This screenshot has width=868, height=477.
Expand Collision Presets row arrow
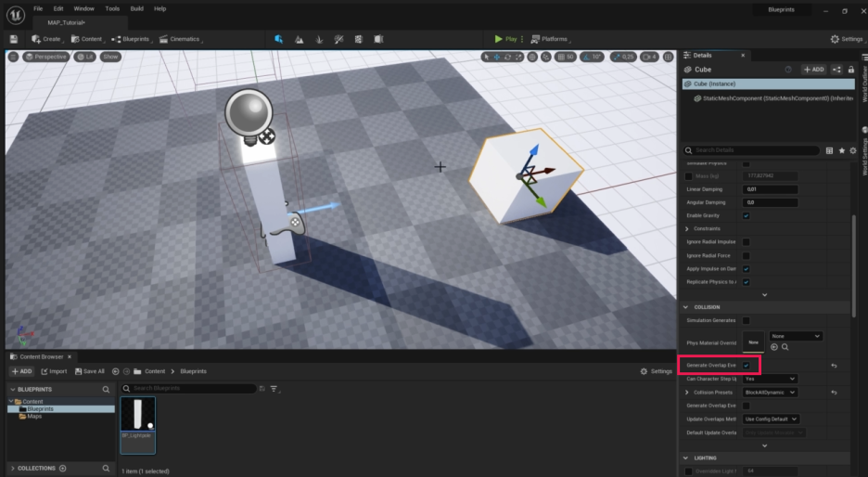tap(687, 393)
